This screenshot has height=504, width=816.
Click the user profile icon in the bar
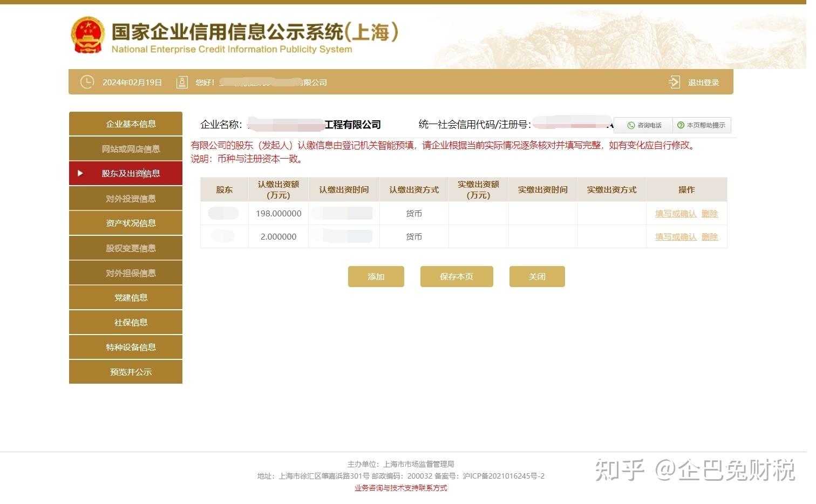(182, 82)
